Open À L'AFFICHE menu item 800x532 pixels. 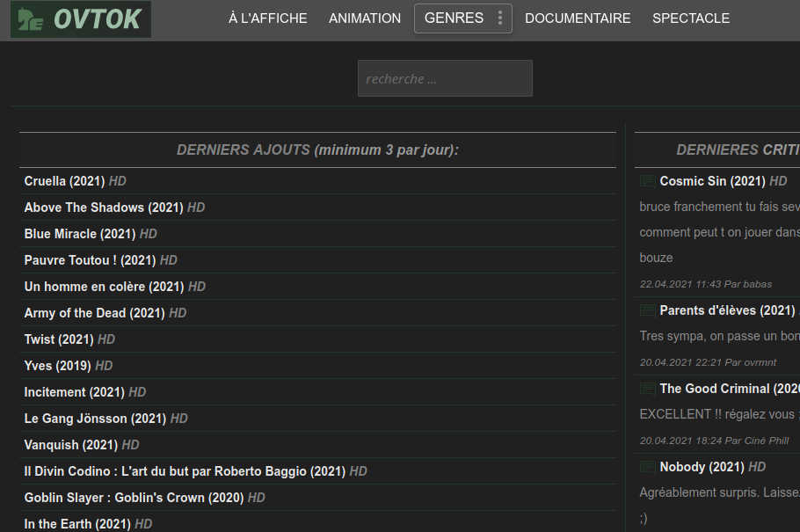click(268, 18)
